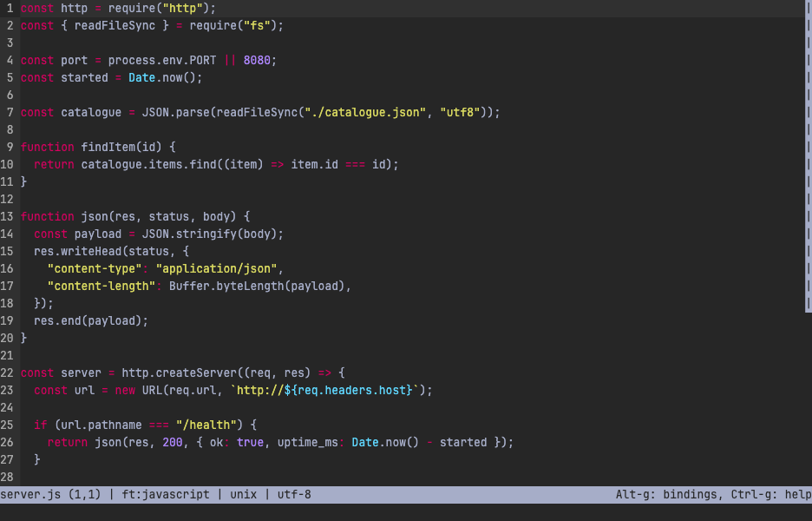Viewport: 812px width, 521px height.
Task: Click "Alt-g: bindings" hint in status bar
Action: (666, 495)
